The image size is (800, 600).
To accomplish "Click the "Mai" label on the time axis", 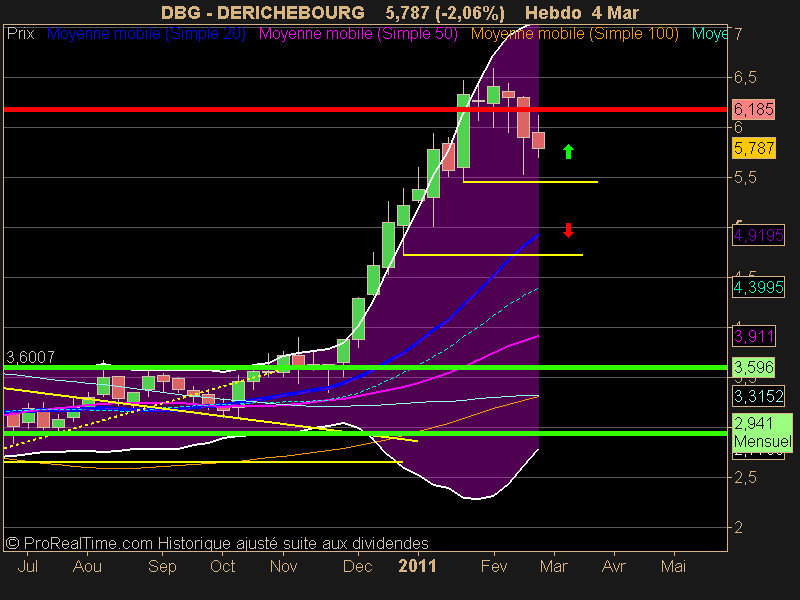I will tap(673, 566).
